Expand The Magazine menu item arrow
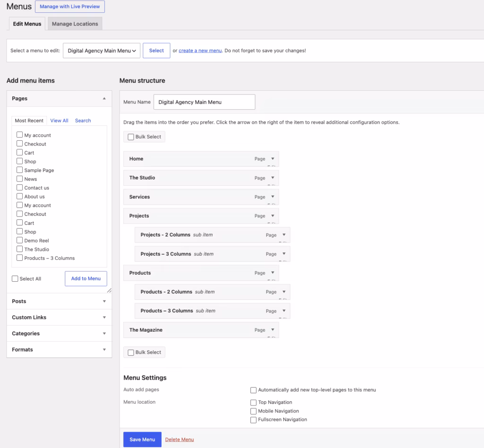 pyautogui.click(x=273, y=330)
